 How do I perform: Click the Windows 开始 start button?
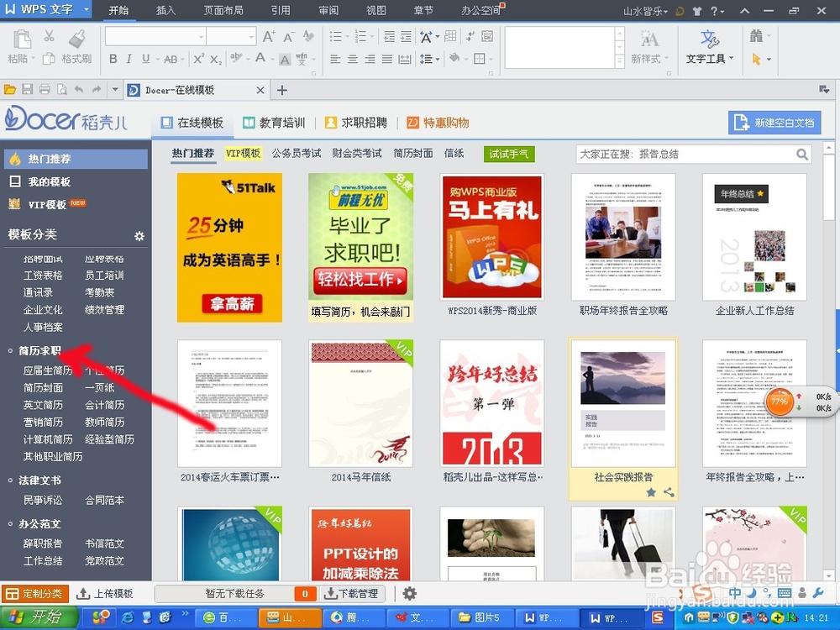click(39, 617)
